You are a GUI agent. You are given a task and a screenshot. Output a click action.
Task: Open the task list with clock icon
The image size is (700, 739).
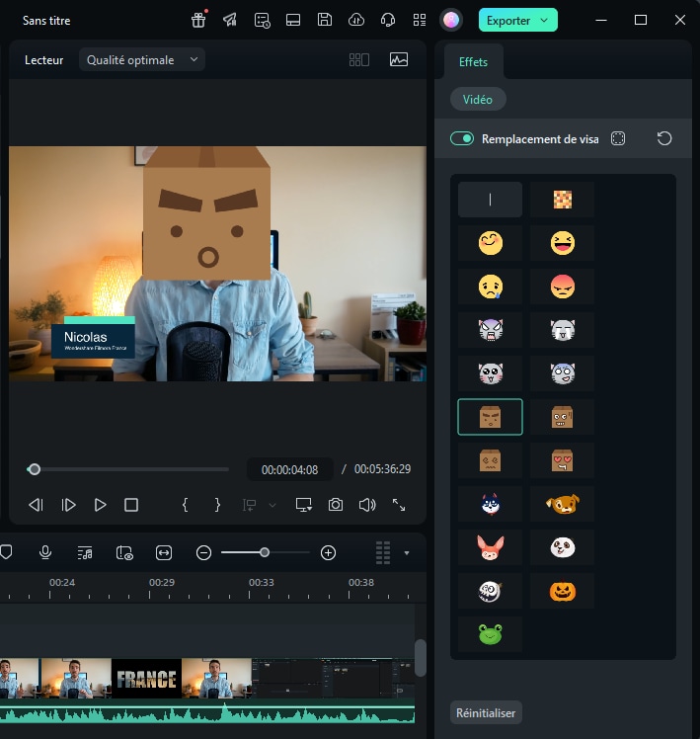tap(262, 21)
